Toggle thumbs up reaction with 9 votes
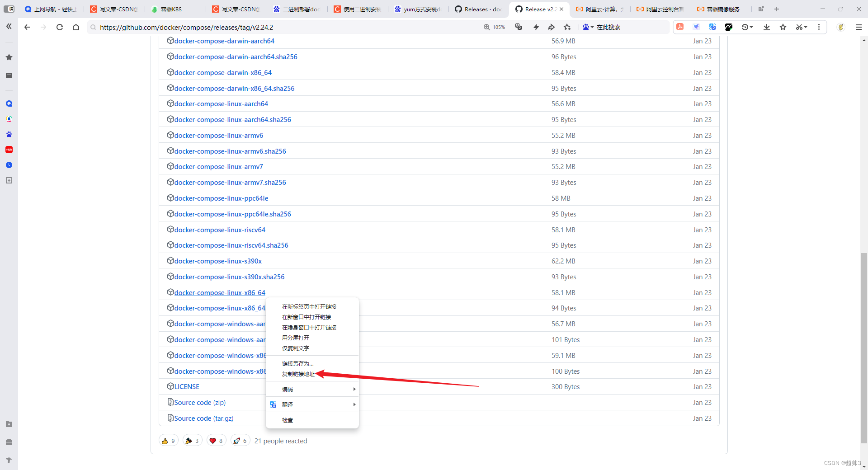The height and width of the screenshot is (470, 868). (168, 441)
